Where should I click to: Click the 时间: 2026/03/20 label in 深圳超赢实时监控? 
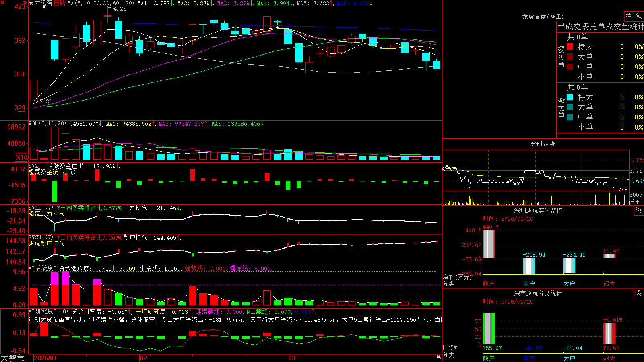508,219
